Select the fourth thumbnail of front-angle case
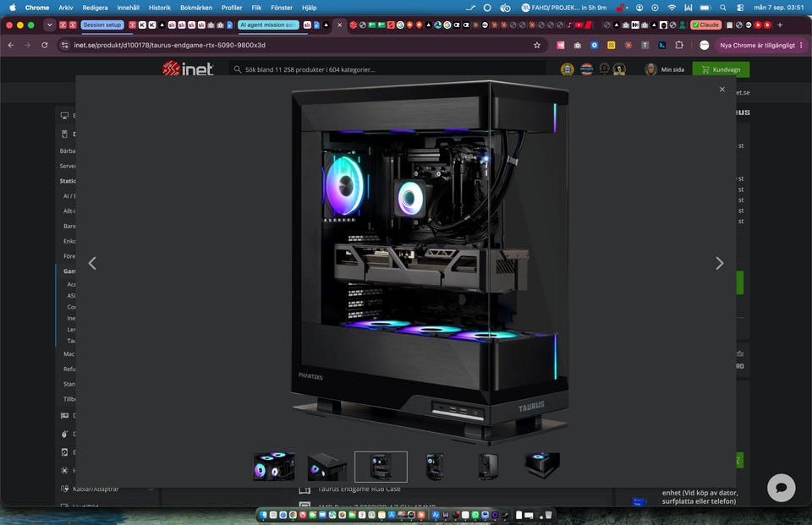This screenshot has width=812, height=525. [x=435, y=467]
